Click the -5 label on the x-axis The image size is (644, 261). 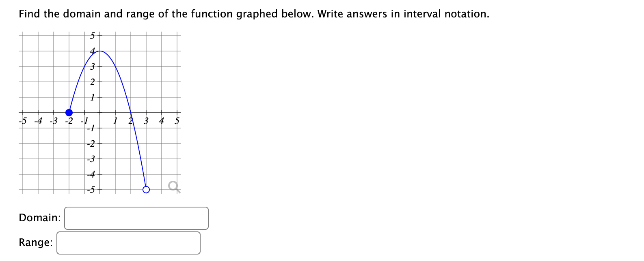pyautogui.click(x=22, y=120)
